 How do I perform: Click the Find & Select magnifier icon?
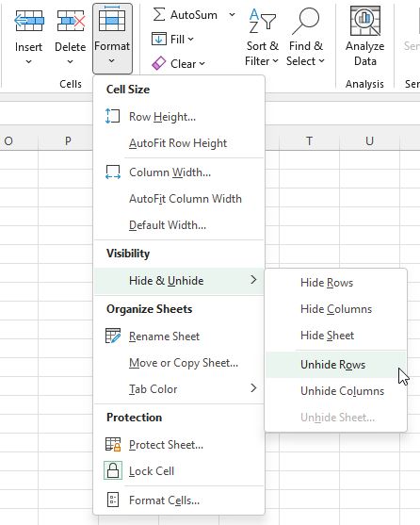pos(306,21)
